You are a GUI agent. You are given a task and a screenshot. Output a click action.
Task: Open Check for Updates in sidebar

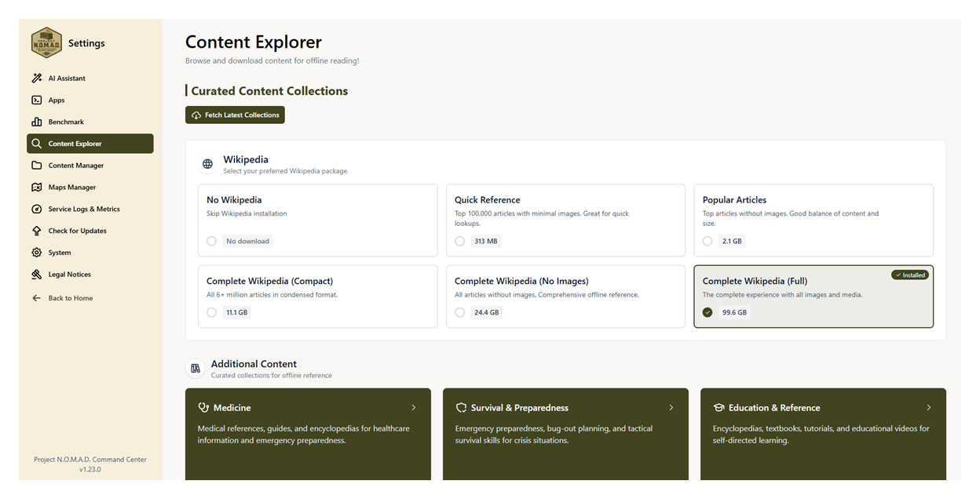pyautogui.click(x=90, y=231)
